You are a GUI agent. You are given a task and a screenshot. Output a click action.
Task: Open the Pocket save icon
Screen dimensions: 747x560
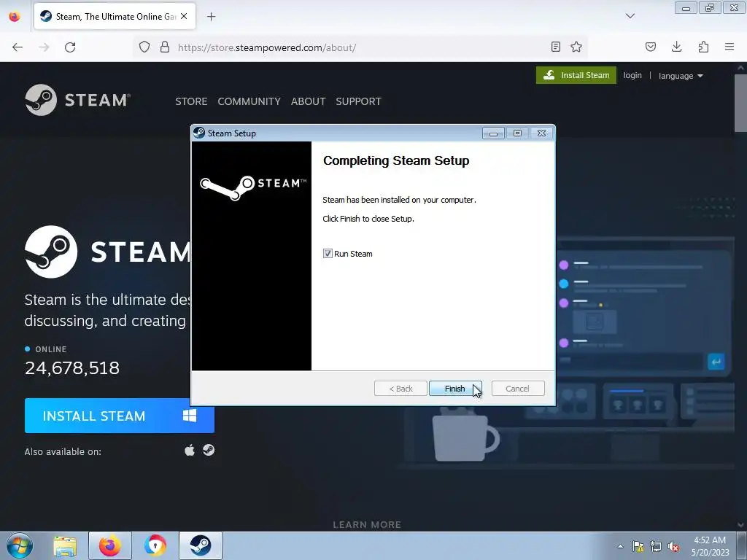[651, 47]
